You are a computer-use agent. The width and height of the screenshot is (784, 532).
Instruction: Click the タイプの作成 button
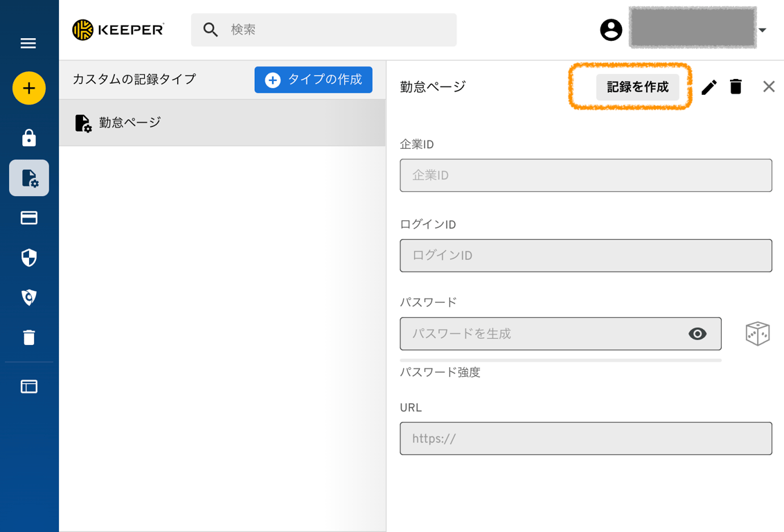click(x=313, y=80)
